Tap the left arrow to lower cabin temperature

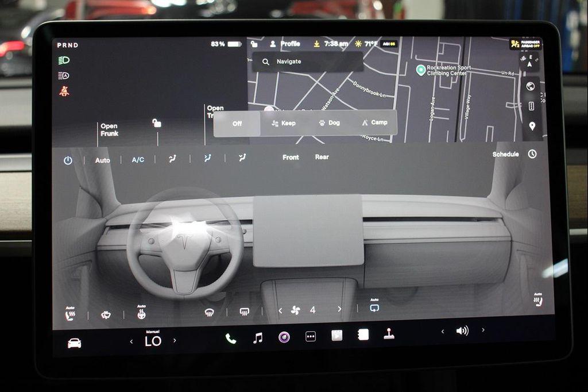point(131,340)
